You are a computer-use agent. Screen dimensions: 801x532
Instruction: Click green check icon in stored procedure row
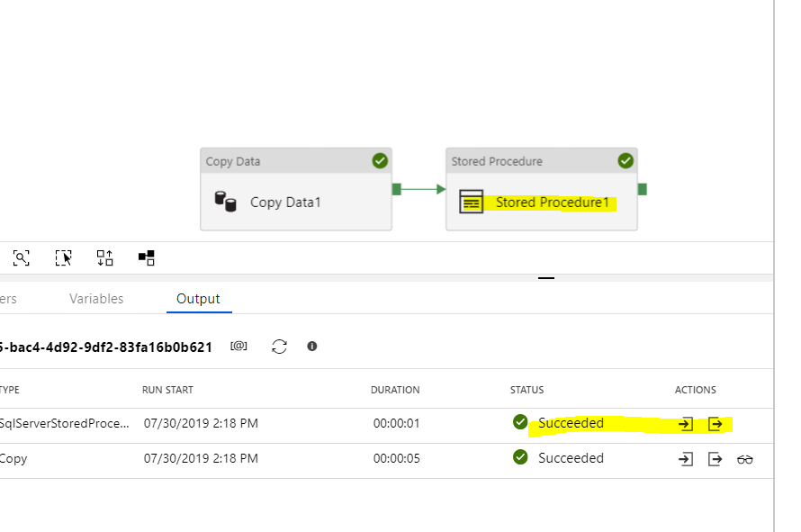pos(520,422)
